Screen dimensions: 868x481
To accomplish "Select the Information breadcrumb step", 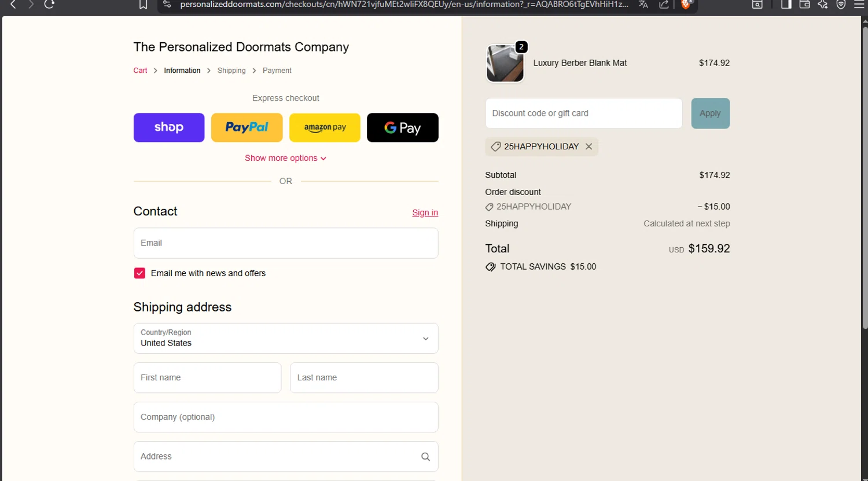I will tap(182, 71).
